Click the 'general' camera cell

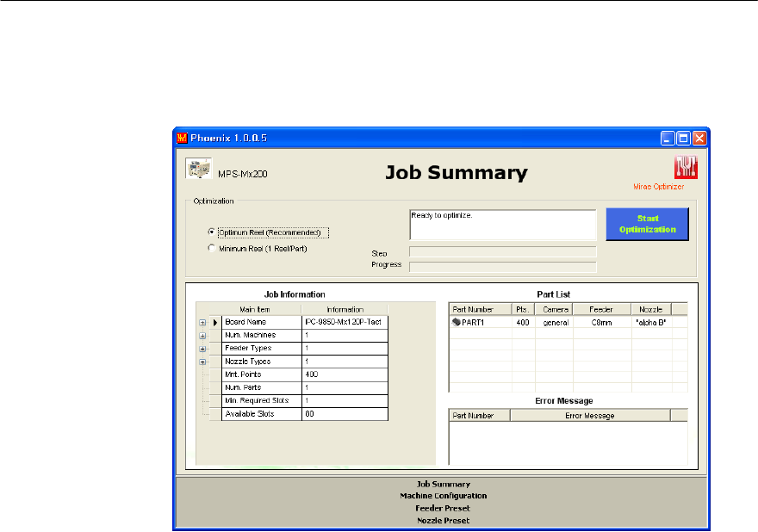click(x=555, y=322)
